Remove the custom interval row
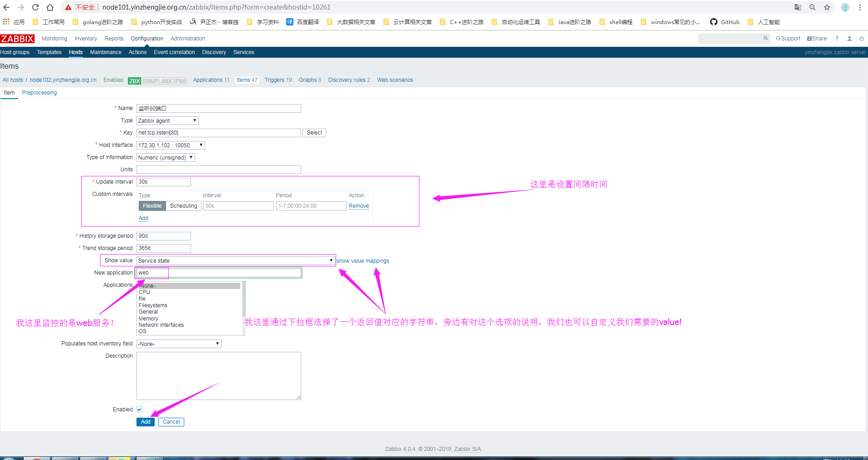This screenshot has width=868, height=460. point(359,206)
